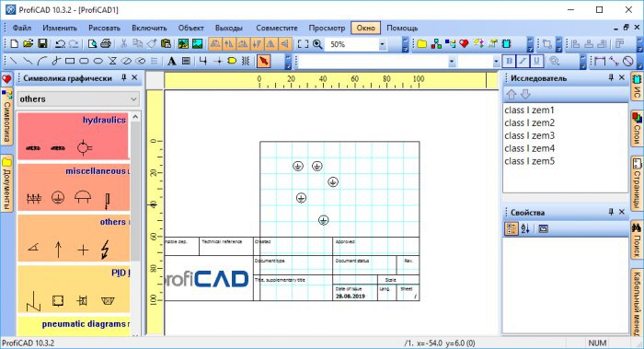
Task: Open the font size dropdown
Action: pos(496,62)
